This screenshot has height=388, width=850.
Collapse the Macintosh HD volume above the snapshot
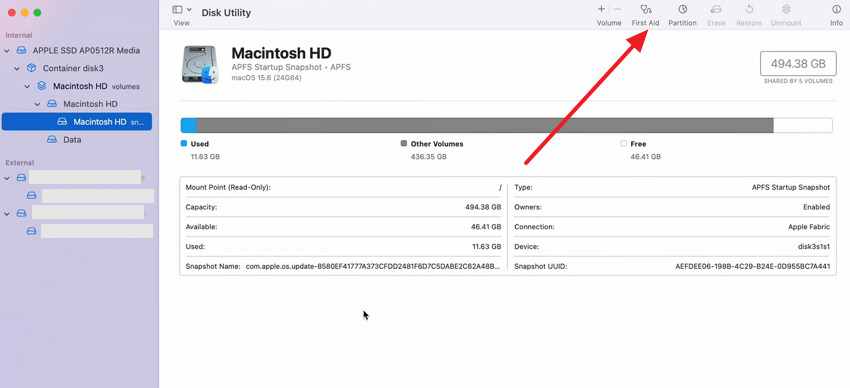coord(38,104)
